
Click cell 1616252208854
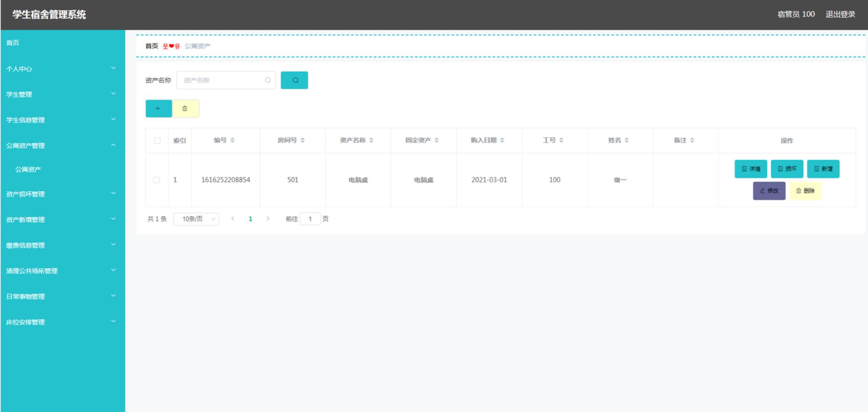pos(226,180)
